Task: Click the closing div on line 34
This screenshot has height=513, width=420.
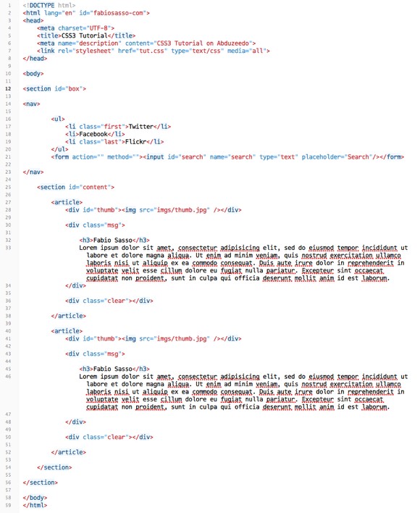Action: pos(75,285)
